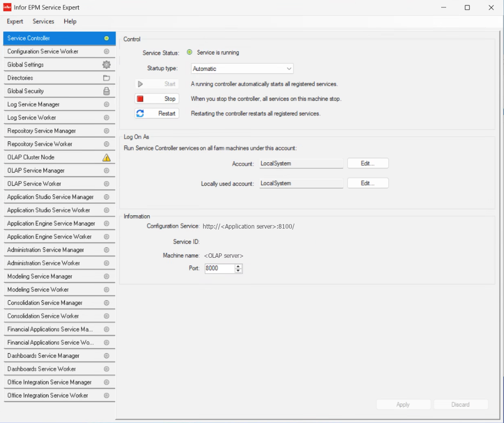The height and width of the screenshot is (423, 504).
Task: Open the Startup type dropdown
Action: [x=242, y=68]
